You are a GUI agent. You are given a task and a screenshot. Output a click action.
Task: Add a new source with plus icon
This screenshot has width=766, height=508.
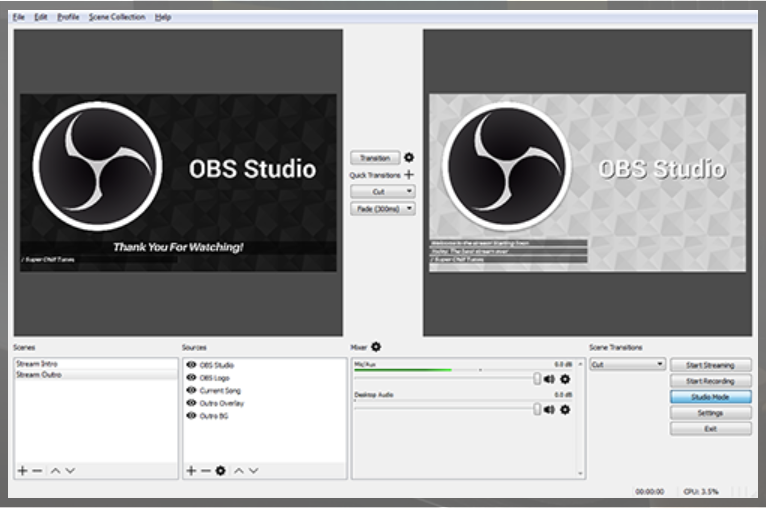click(192, 470)
